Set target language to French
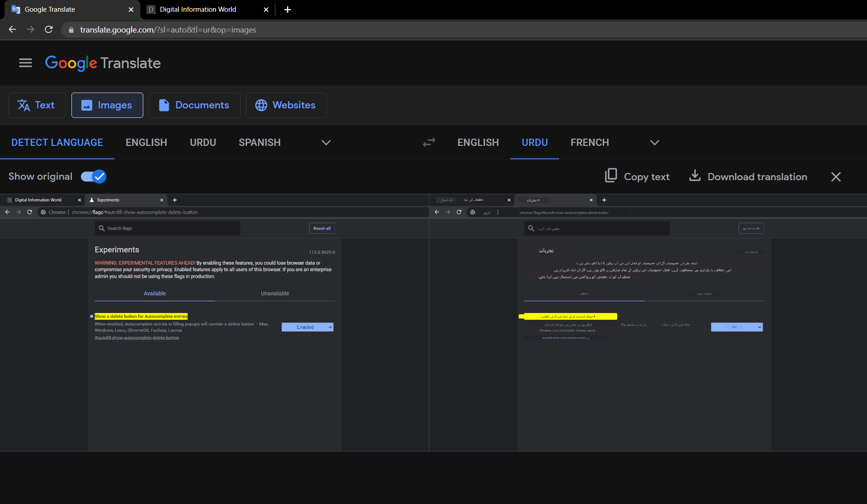Viewport: 867px width, 504px height. [589, 143]
